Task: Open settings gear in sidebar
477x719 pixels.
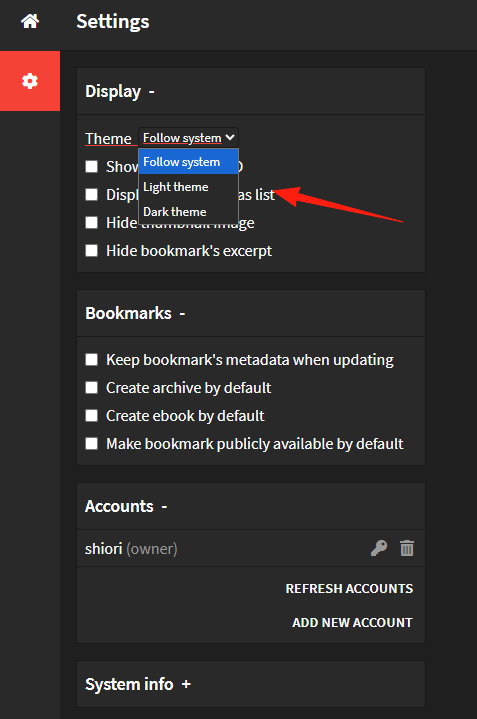Action: (x=30, y=81)
